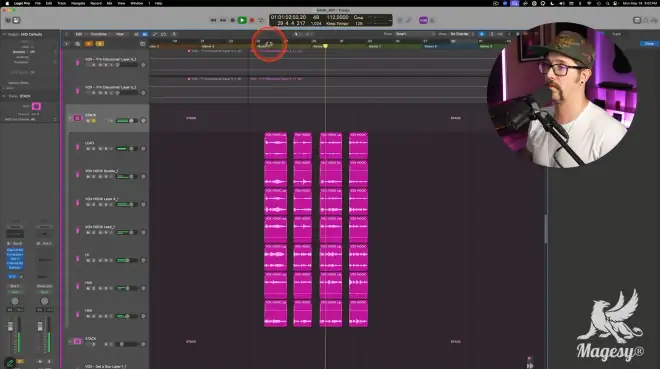Click the first STACK track pink icon
The width and height of the screenshot is (660, 369).
[x=77, y=118]
